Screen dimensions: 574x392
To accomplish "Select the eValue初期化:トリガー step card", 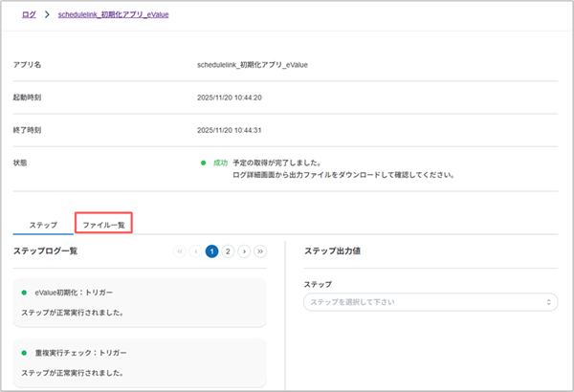I will [x=141, y=301].
